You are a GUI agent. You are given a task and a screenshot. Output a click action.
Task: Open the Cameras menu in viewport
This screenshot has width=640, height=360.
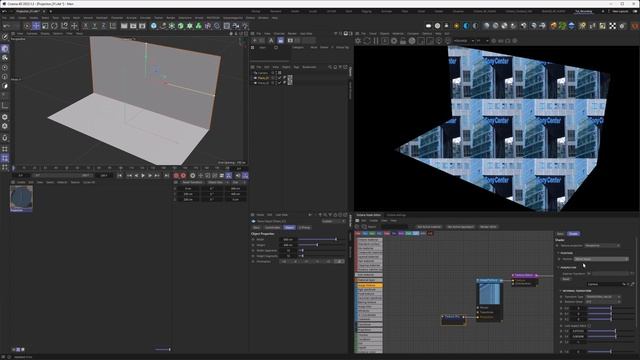point(32,33)
